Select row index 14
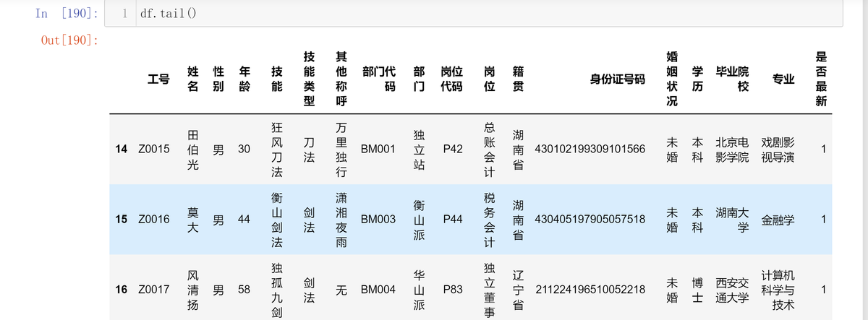 122,150
